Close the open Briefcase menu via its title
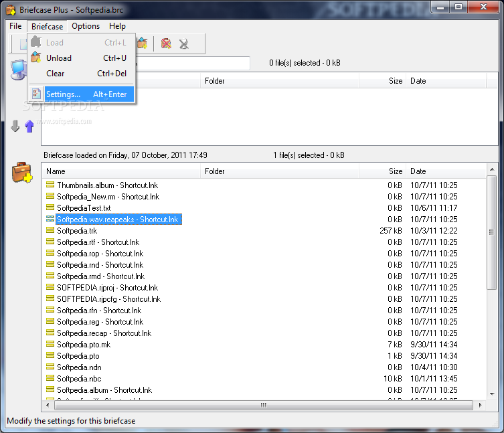Viewport: 504px width, 433px height. tap(48, 26)
